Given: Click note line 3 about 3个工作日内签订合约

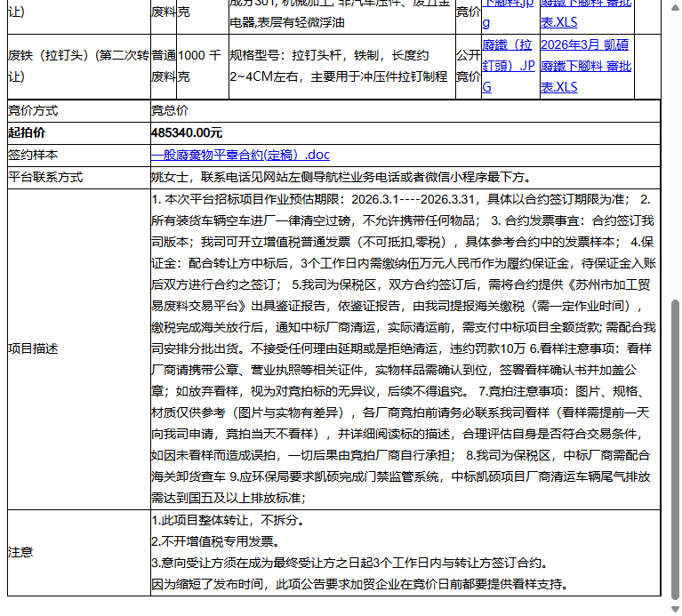Looking at the screenshot, I should 349,563.
